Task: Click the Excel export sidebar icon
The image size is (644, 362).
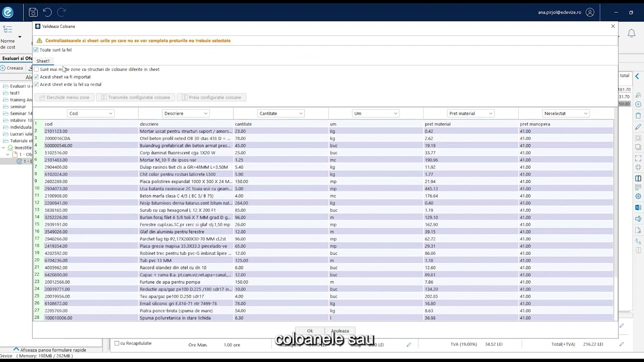Action: coord(638,207)
